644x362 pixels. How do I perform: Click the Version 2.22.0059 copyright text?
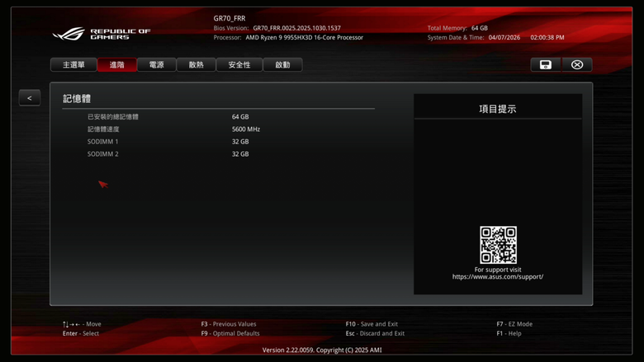322,350
